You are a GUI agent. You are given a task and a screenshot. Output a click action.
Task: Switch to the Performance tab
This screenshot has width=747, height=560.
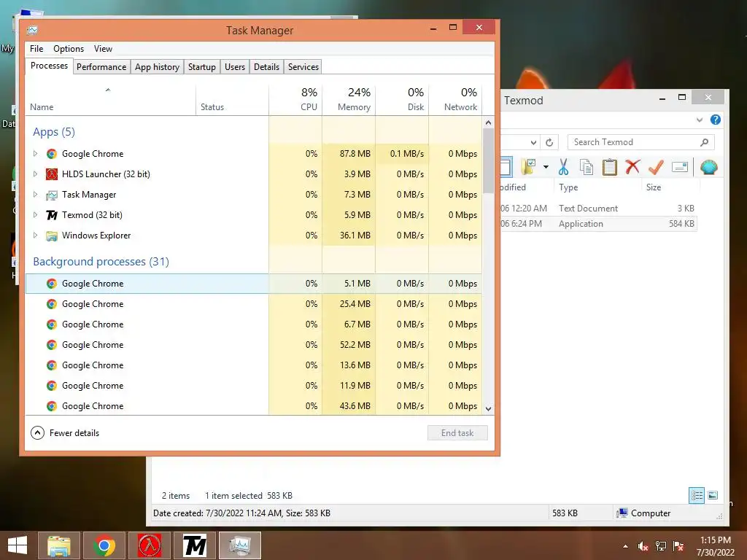point(101,66)
